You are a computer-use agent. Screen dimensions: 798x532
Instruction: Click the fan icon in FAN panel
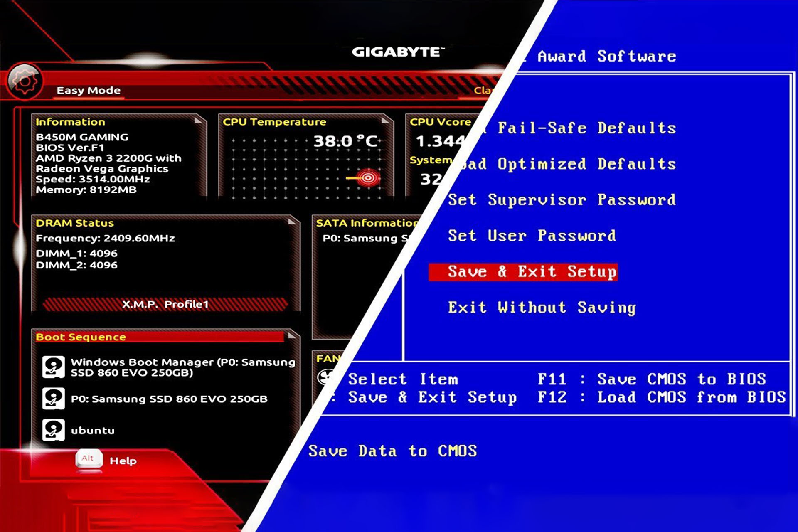tap(324, 377)
